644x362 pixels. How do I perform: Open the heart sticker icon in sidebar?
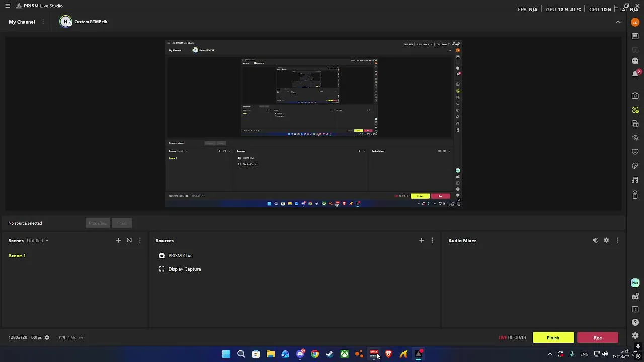pos(635,152)
